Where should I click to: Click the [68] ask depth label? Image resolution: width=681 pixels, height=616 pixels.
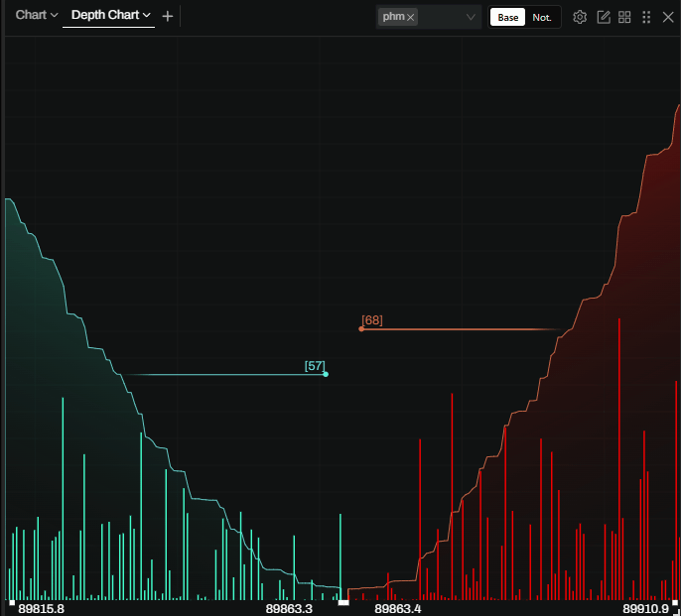tap(372, 320)
